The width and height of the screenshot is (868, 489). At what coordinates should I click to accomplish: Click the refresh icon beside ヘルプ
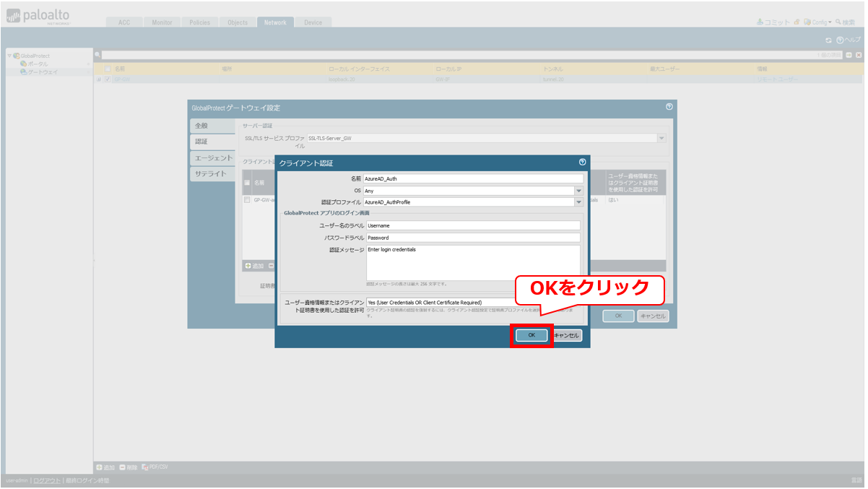pyautogui.click(x=829, y=40)
